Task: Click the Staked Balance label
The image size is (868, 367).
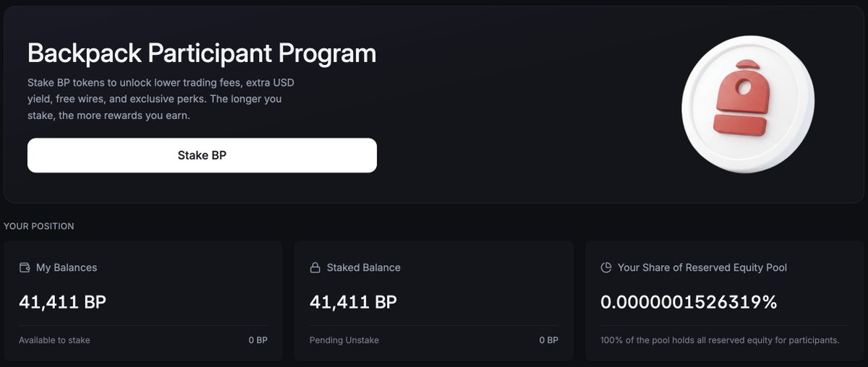Action: click(364, 267)
